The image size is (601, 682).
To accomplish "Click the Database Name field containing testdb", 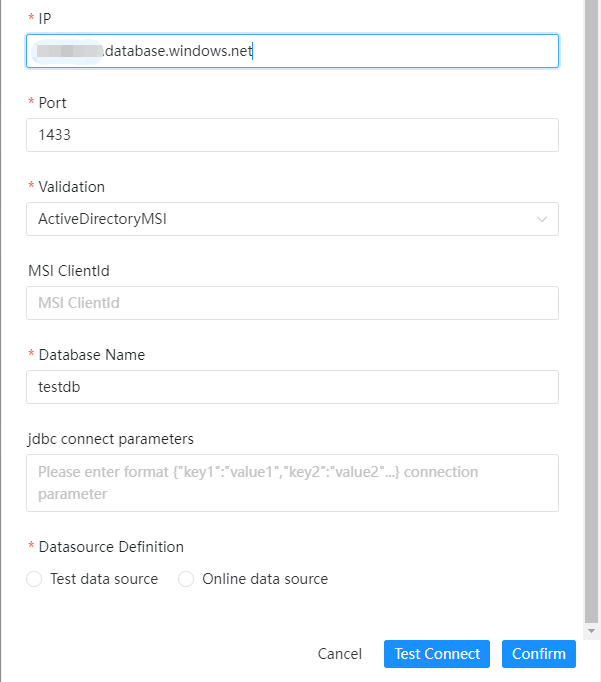I will coord(292,387).
